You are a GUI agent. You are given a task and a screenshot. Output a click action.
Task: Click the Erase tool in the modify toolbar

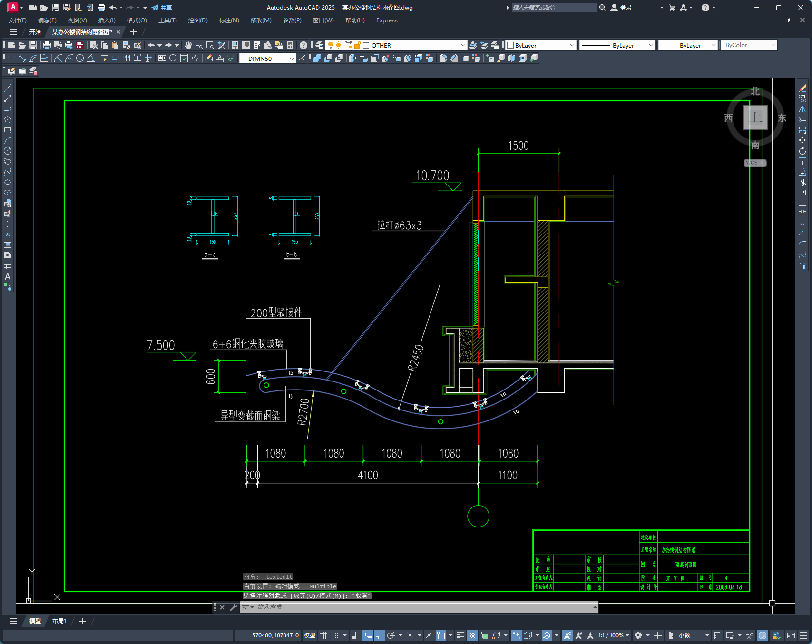[802, 88]
